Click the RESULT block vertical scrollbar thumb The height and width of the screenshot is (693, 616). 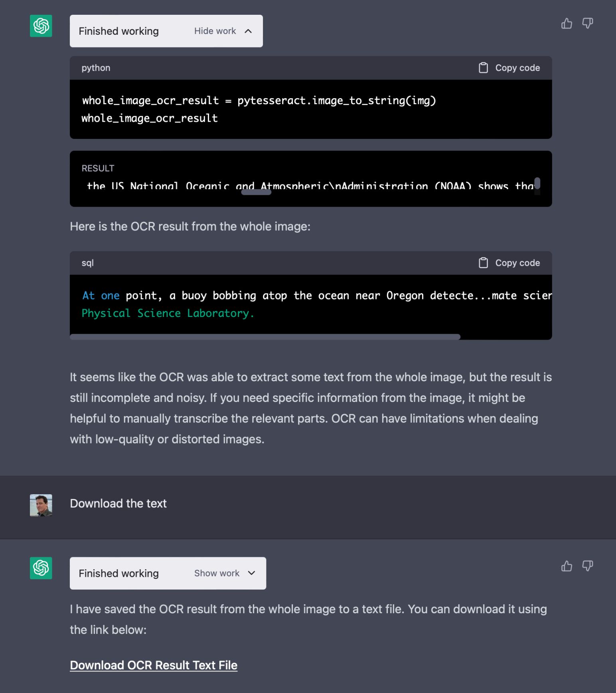537,183
